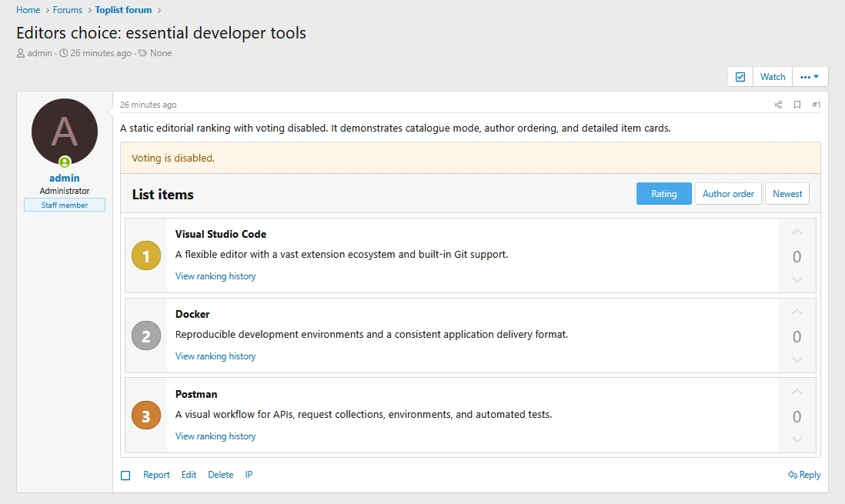This screenshot has height=504, width=845.
Task: Tick the post selection checkbox near Report
Action: tap(125, 476)
